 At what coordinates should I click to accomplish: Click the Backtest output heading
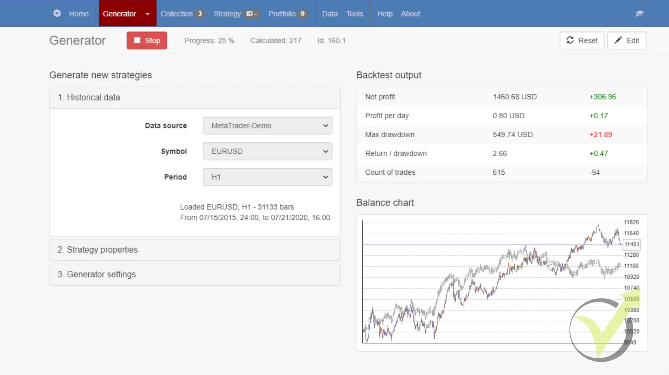point(389,75)
